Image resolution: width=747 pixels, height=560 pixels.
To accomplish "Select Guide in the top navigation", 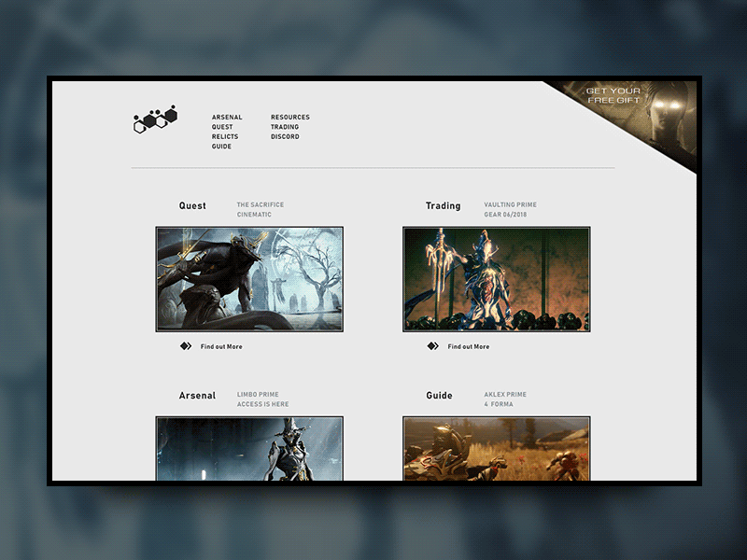I will (221, 147).
